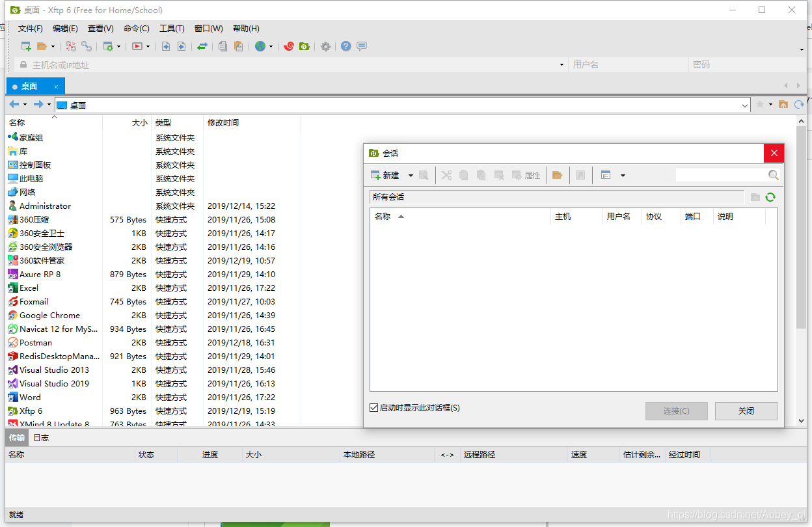This screenshot has width=812, height=527.
Task: Open the 查看(V) menu
Action: (x=101, y=28)
